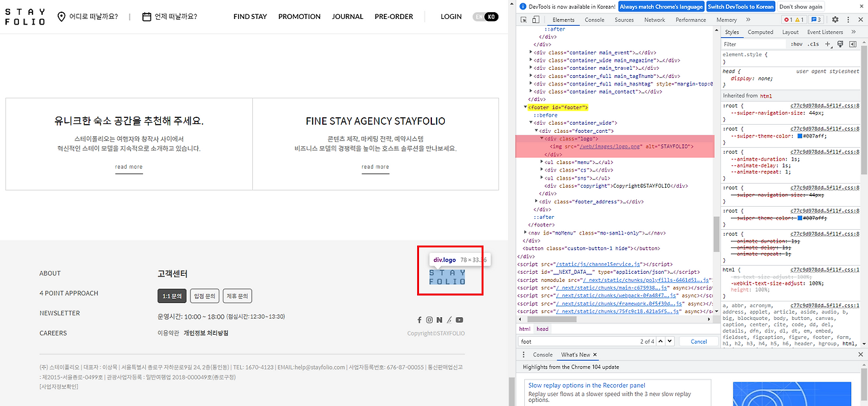Click Switch DevTools to Korean button
Screen dimensions: 868x406
pos(741,6)
